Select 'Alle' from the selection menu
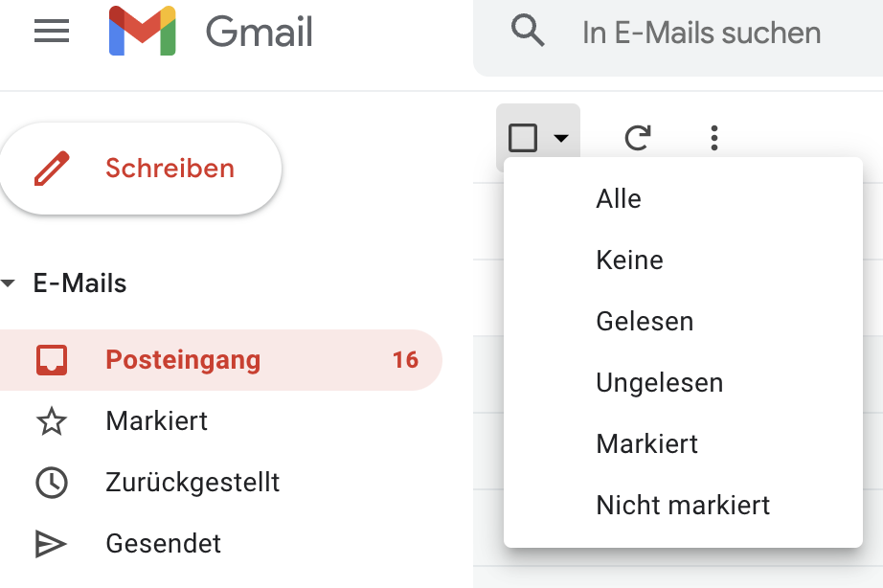 pyautogui.click(x=619, y=198)
